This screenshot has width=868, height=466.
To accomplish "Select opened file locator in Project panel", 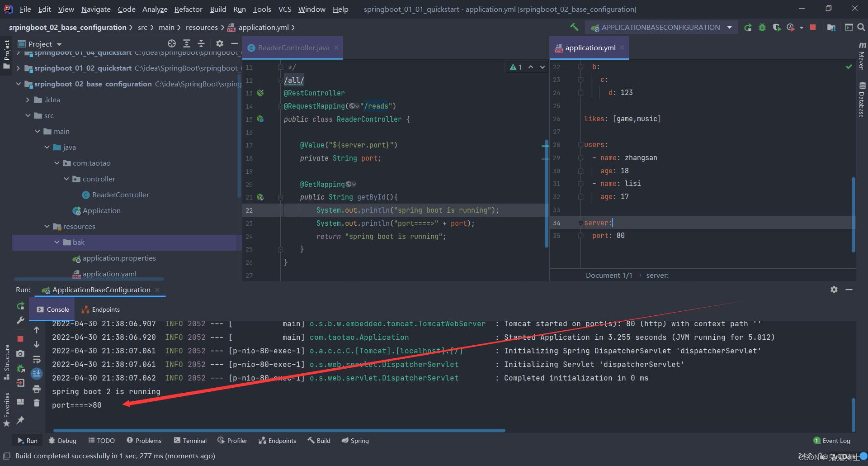I will coord(172,43).
